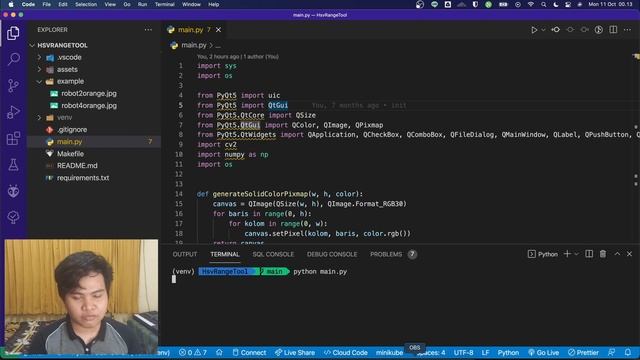Click Spaces: 4 indentation setting
The height and width of the screenshot is (360, 640).
pyautogui.click(x=432, y=352)
